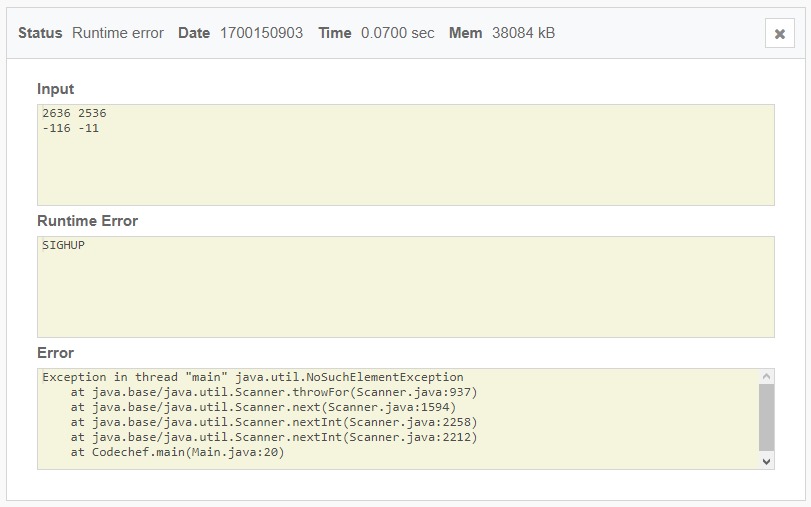Click the Input section heading

coord(55,89)
